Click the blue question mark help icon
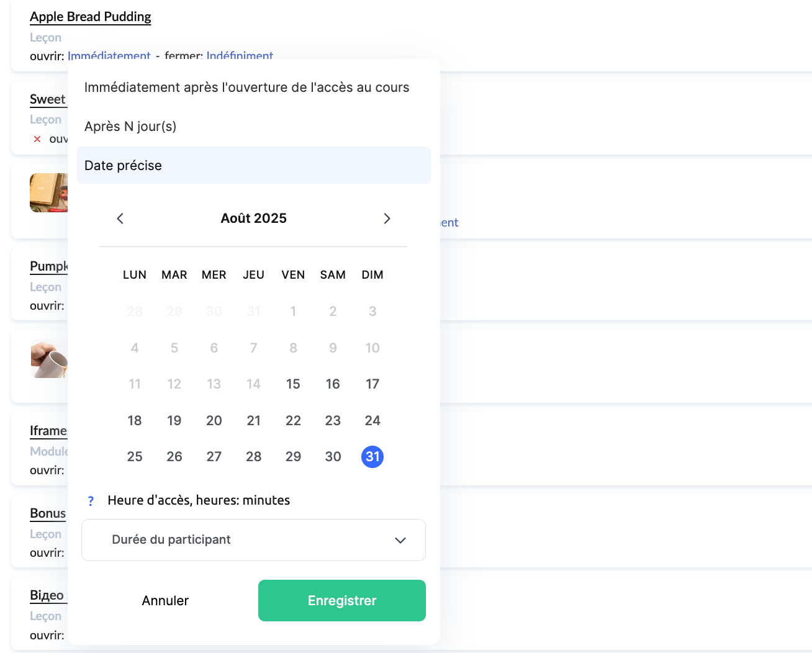The height and width of the screenshot is (653, 812). pos(91,501)
